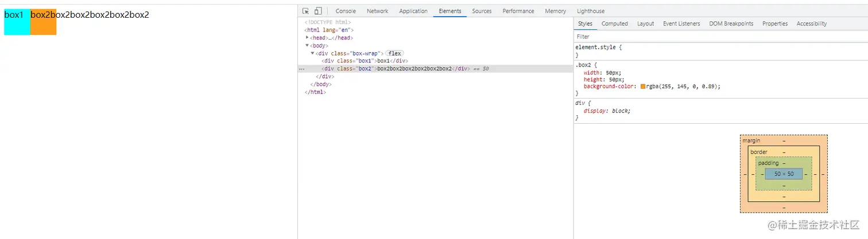Toggle the flex badge on box-wrap

pyautogui.click(x=394, y=53)
